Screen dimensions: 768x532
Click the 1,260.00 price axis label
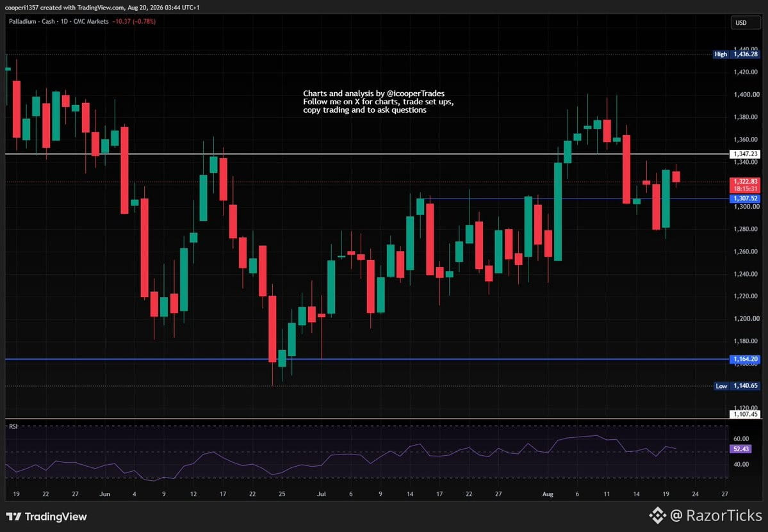click(x=746, y=252)
